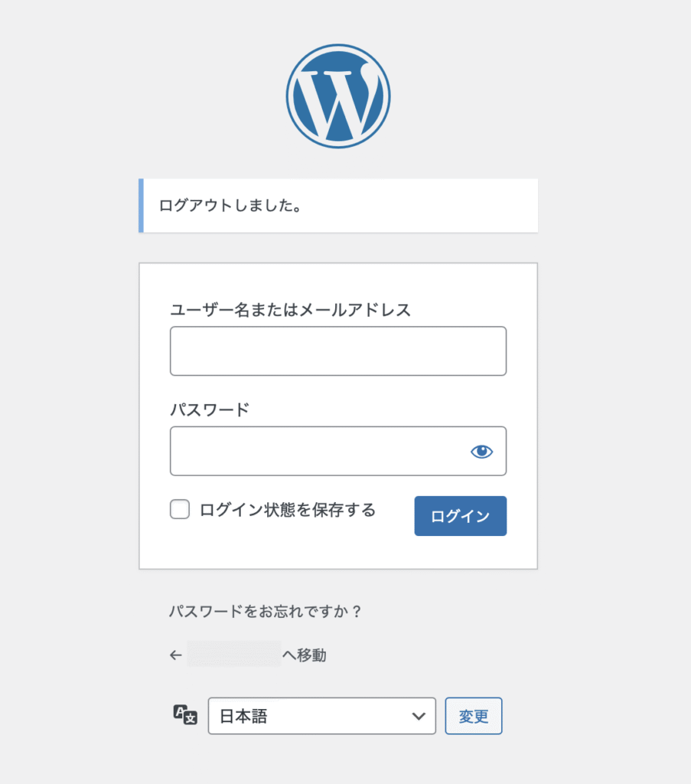Click the blue left border of the logout notice
The image size is (691, 784).
tap(141, 205)
